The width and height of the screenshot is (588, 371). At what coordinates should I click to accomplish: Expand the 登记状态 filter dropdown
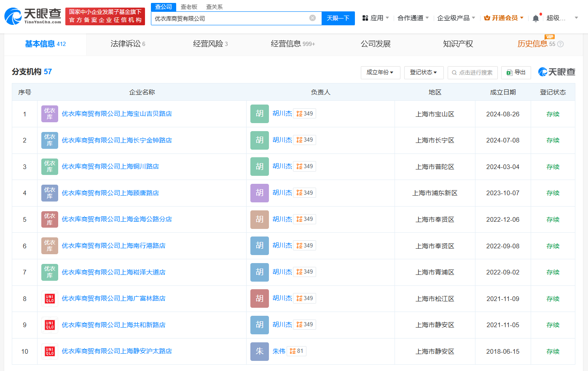tap(424, 73)
